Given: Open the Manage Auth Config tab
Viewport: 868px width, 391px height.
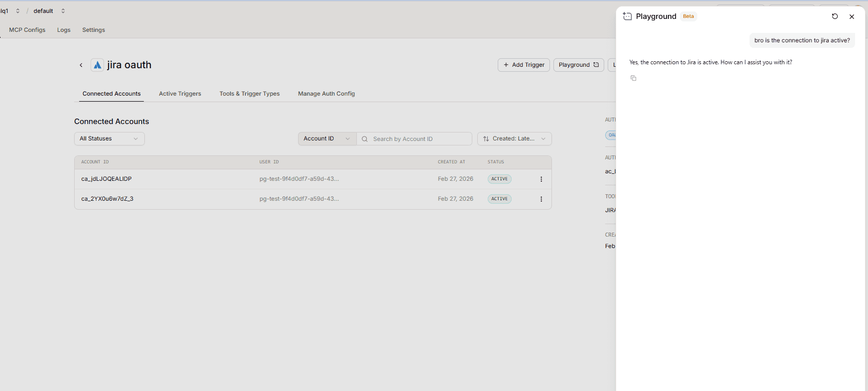Looking at the screenshot, I should pos(326,94).
